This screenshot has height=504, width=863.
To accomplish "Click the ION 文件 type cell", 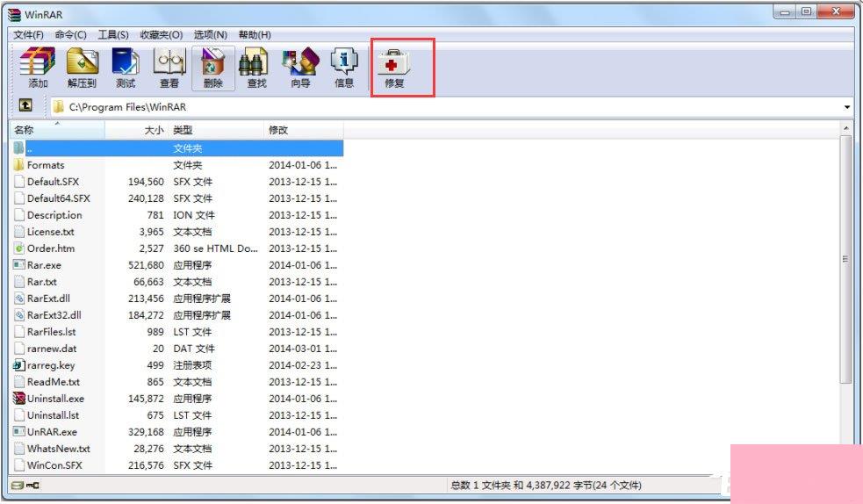I will coord(194,215).
